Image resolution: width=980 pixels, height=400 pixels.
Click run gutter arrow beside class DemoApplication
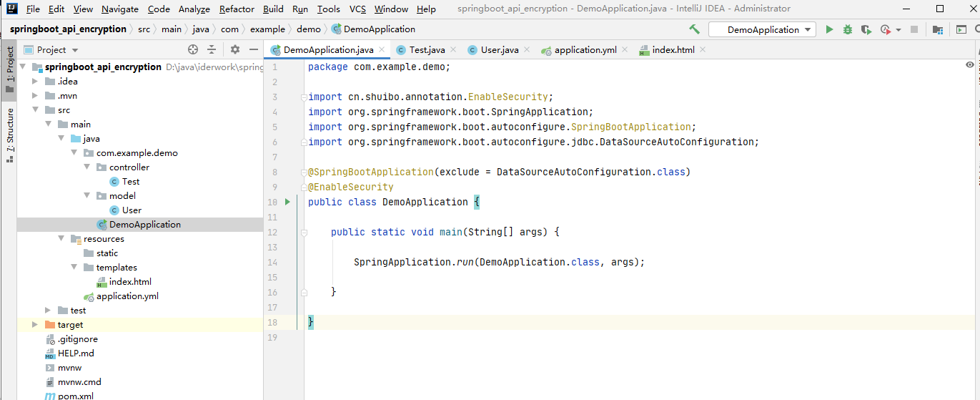pyautogui.click(x=287, y=202)
